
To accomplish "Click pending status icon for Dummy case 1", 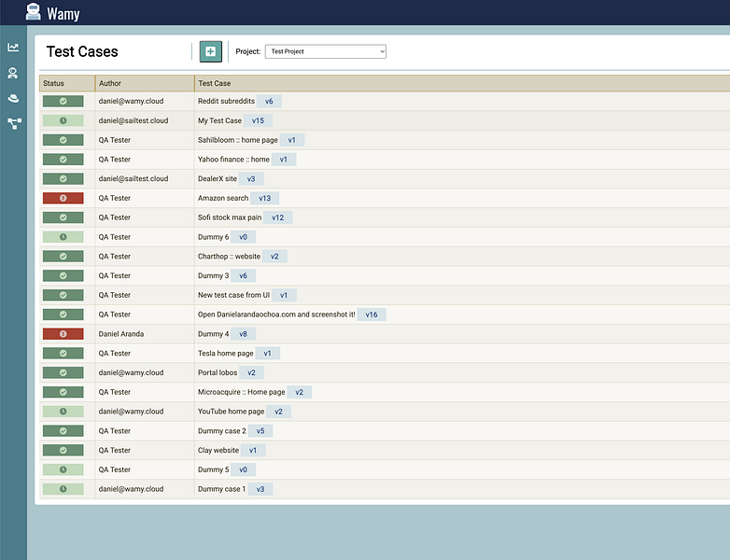I will (63, 489).
